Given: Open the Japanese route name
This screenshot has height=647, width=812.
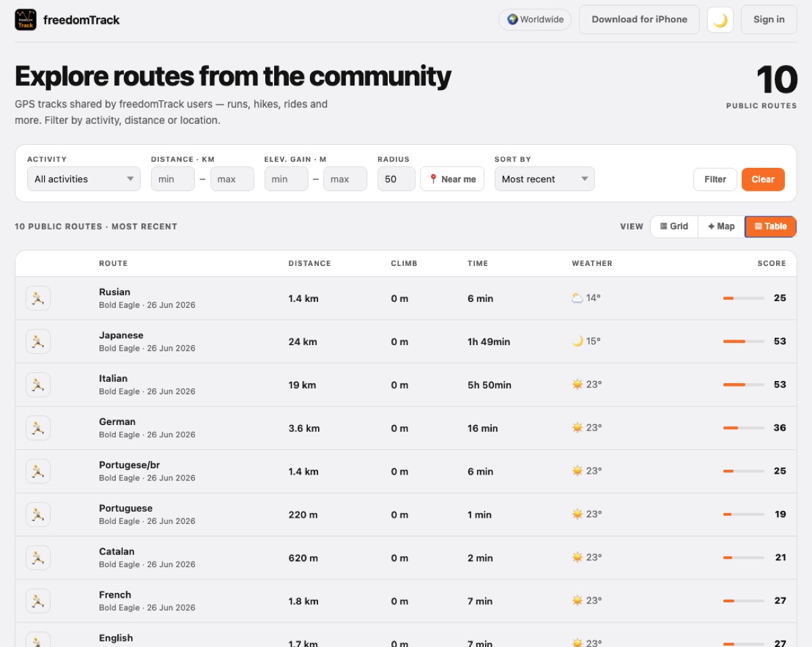Looking at the screenshot, I should coord(121,336).
